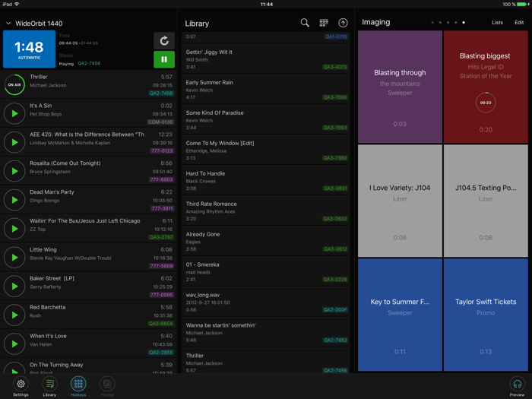Click the 00:23 progress ring on Legal ID
Screen dimensions: 532x399
[486, 103]
